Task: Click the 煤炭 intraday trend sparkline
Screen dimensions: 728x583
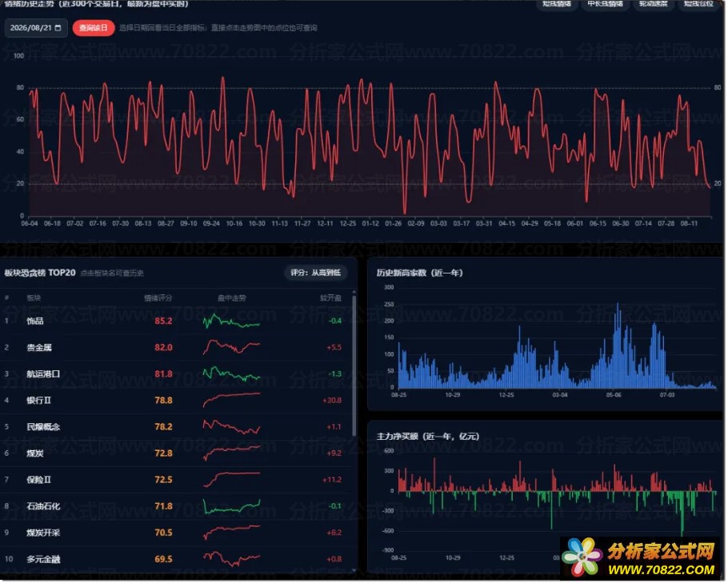Action: tap(232, 453)
